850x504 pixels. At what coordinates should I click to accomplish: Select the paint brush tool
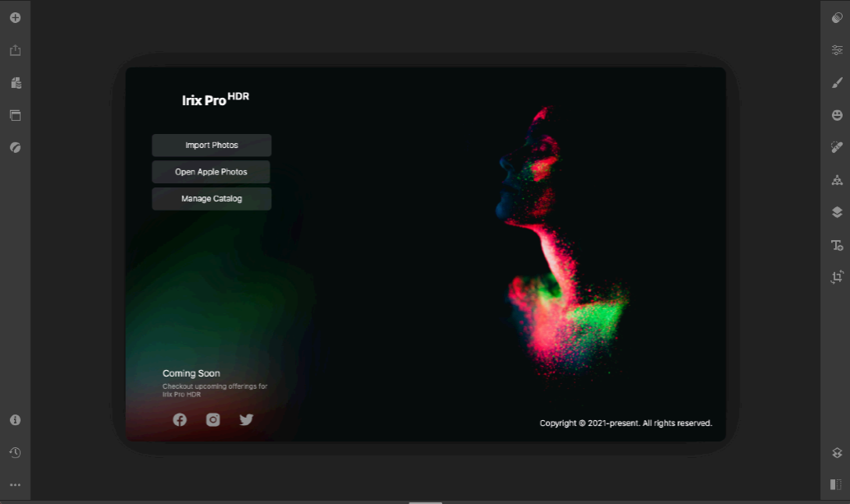click(x=837, y=82)
